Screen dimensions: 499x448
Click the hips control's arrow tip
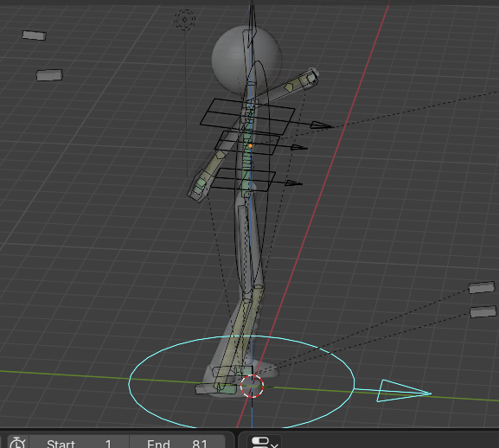point(293,183)
